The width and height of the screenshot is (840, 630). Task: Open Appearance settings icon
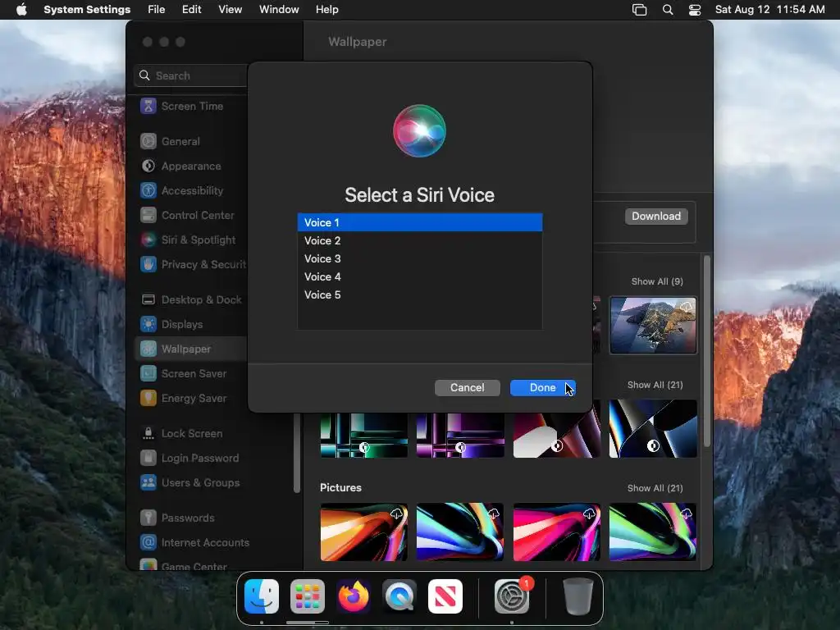tap(148, 166)
